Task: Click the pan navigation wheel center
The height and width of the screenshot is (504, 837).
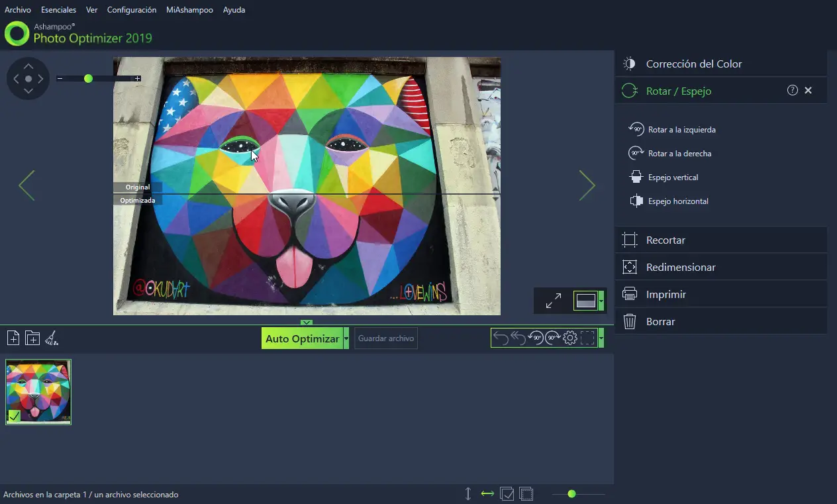Action: [28, 79]
